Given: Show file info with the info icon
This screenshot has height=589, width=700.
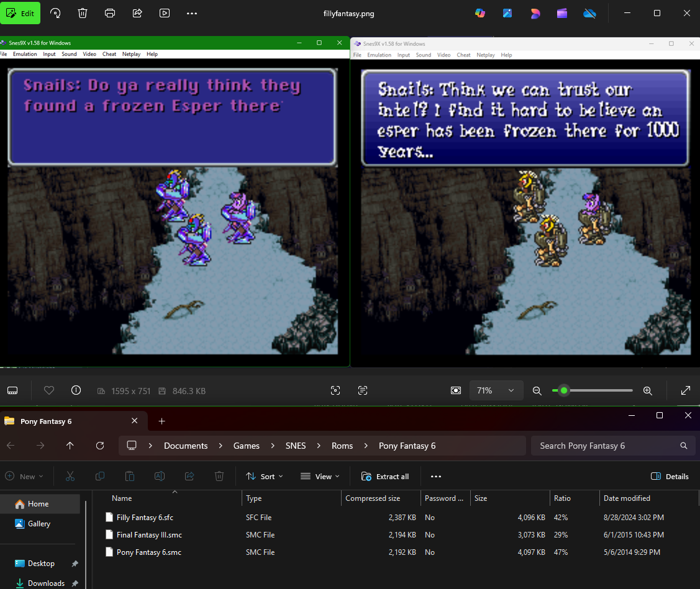Looking at the screenshot, I should pyautogui.click(x=76, y=391).
